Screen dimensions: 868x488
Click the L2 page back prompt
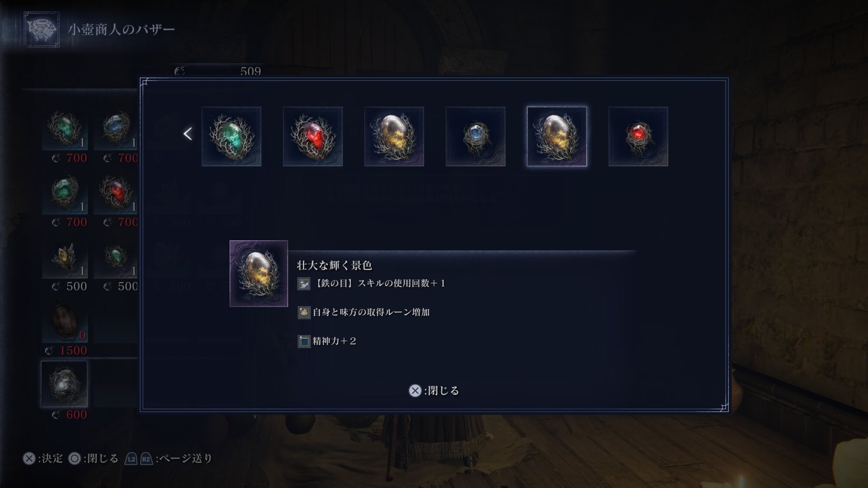131,459
